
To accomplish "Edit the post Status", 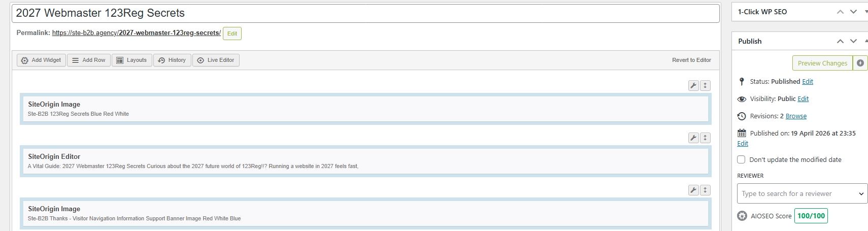I will click(808, 81).
